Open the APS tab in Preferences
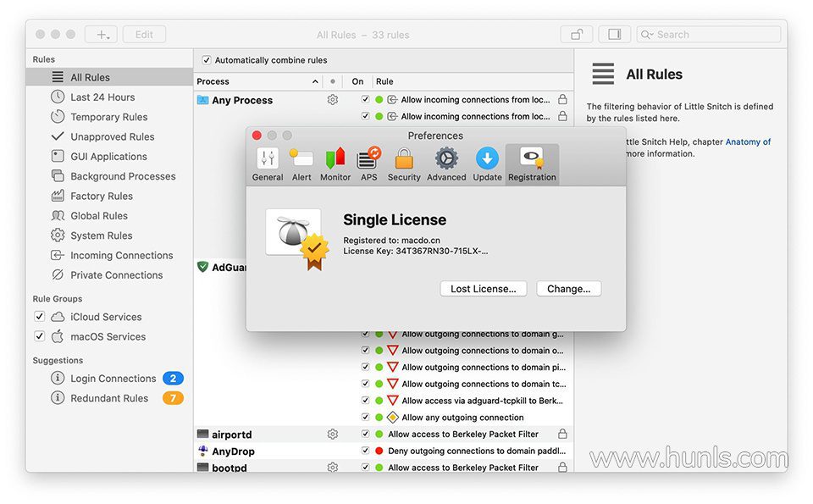The height and width of the screenshot is (504, 813). tap(368, 164)
